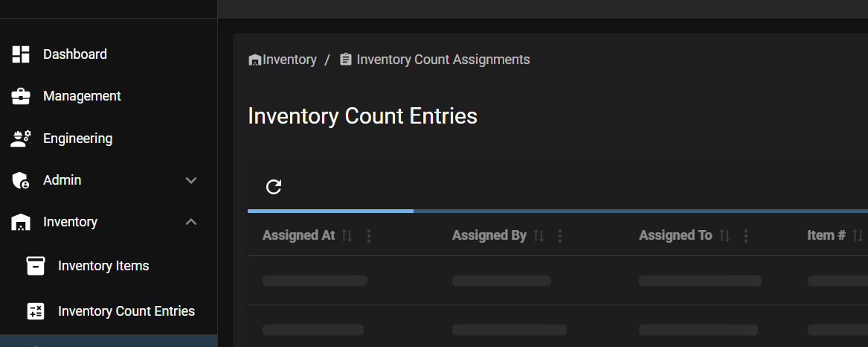Sort by Assigned By column
The image size is (868, 347).
pos(538,235)
